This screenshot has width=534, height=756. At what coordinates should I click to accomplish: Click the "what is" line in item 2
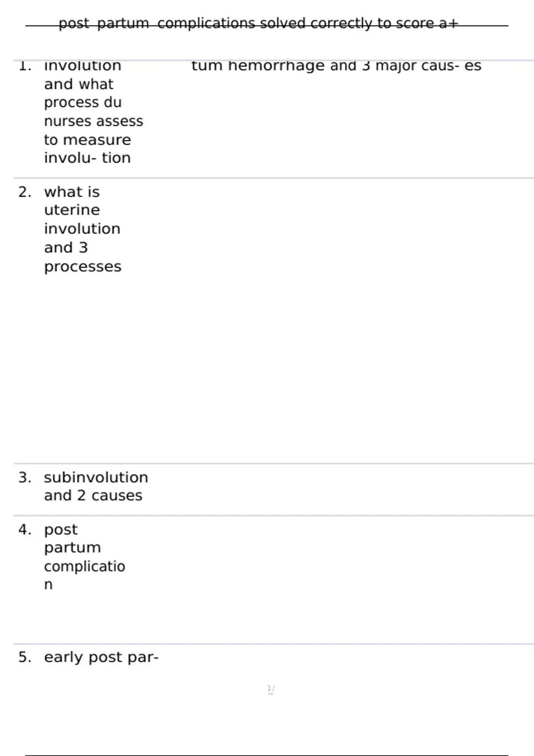pos(72,192)
